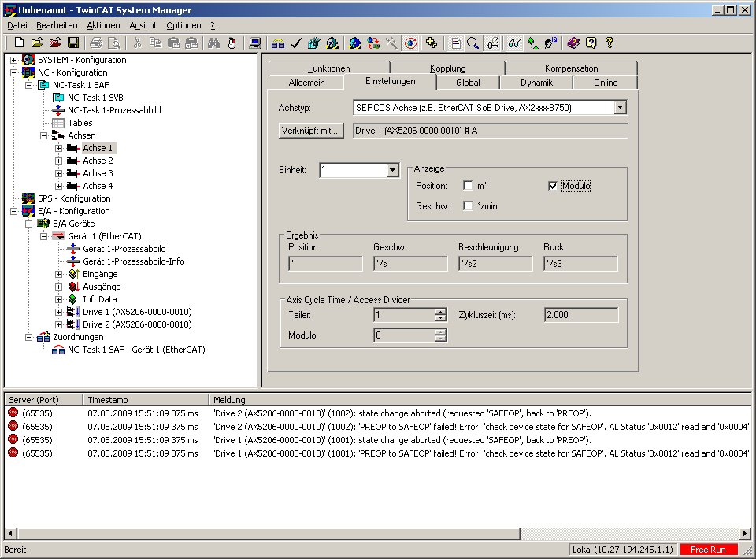Image resolution: width=756 pixels, height=559 pixels.
Task: Click the Generate Mappings toolbar icon
Action: coord(278,43)
